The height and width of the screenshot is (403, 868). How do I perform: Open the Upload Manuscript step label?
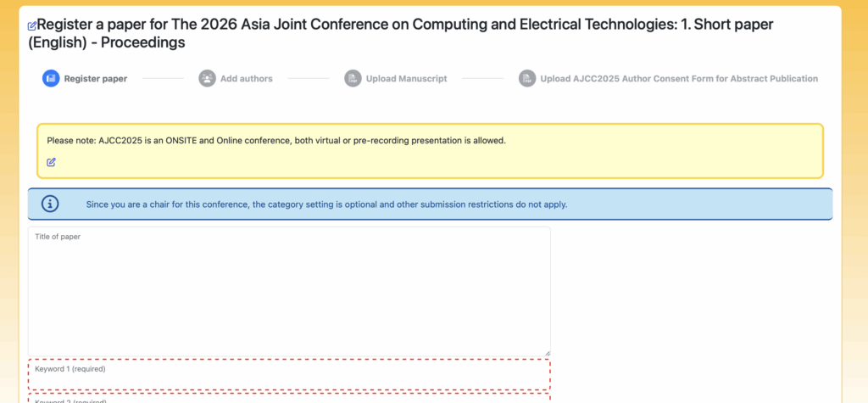point(406,79)
